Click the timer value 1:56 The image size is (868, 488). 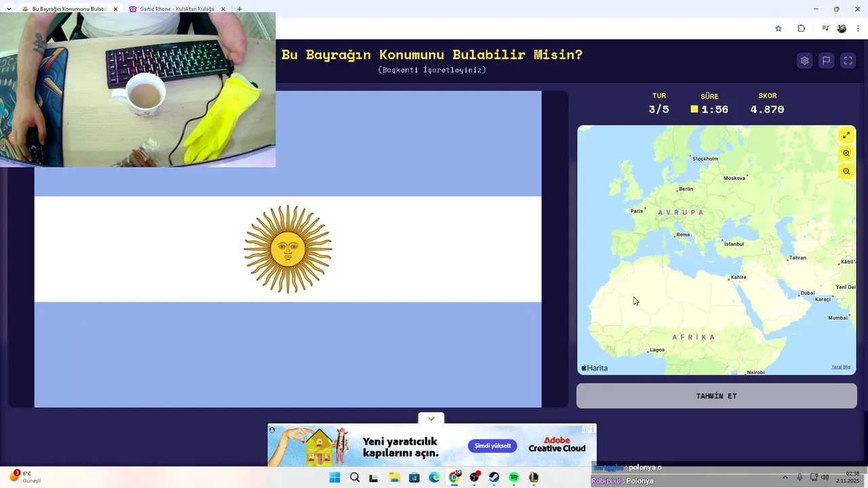coord(715,109)
